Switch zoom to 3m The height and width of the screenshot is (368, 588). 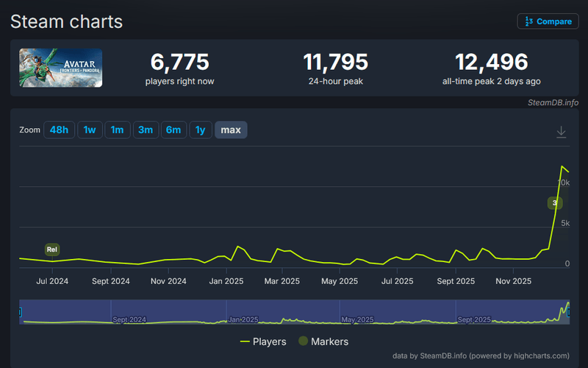pyautogui.click(x=145, y=130)
